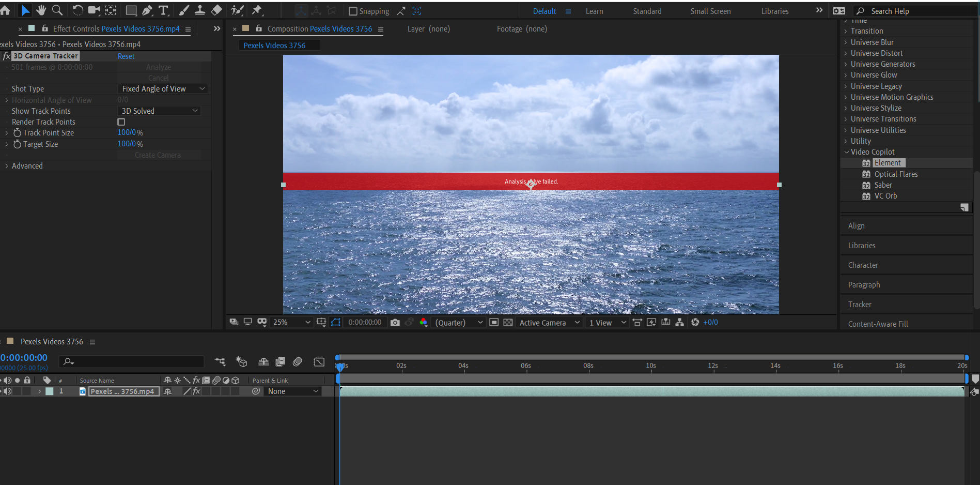Switch to the Learn workspace
Viewport: 980px width, 485px height.
coord(594,11)
